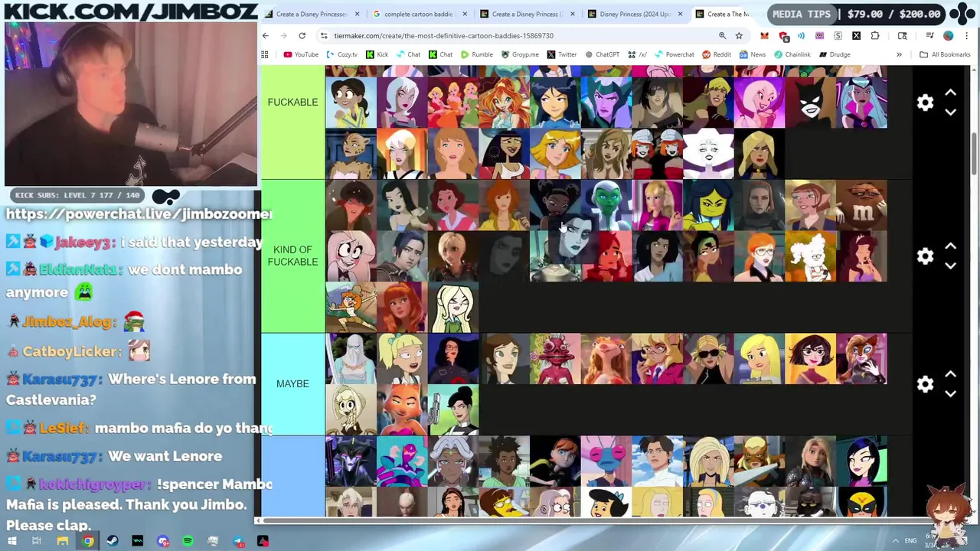Close the 'complete cartoon baddie' tab
The height and width of the screenshot is (551, 980).
pyautogui.click(x=464, y=14)
